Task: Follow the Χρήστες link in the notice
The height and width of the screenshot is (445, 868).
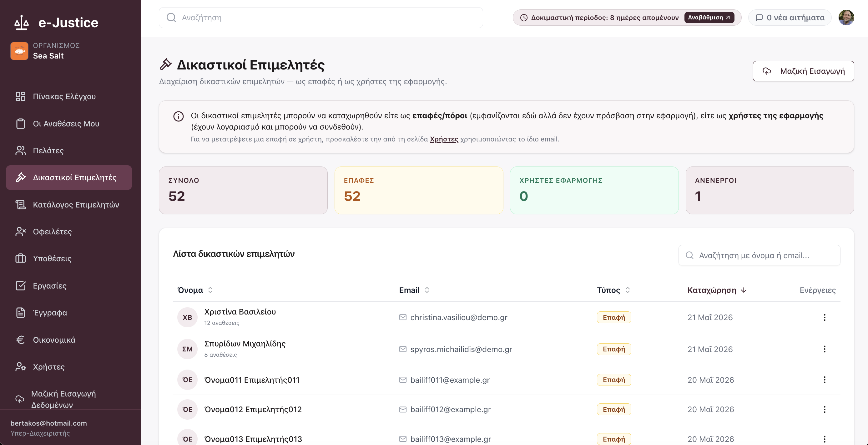Action: click(444, 139)
